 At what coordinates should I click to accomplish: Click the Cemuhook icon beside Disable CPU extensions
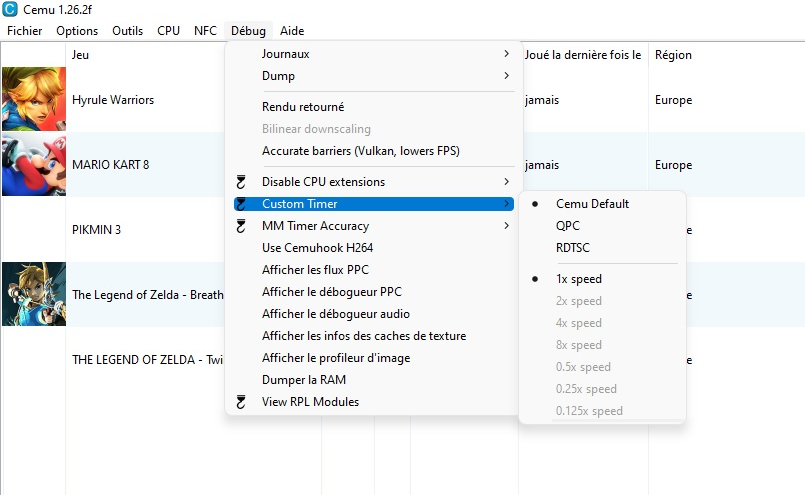[x=240, y=182]
